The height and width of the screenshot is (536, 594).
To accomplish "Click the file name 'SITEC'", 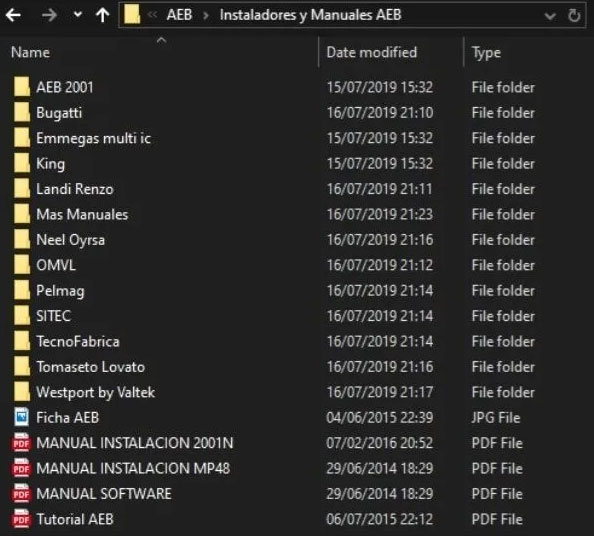I will (x=53, y=316).
